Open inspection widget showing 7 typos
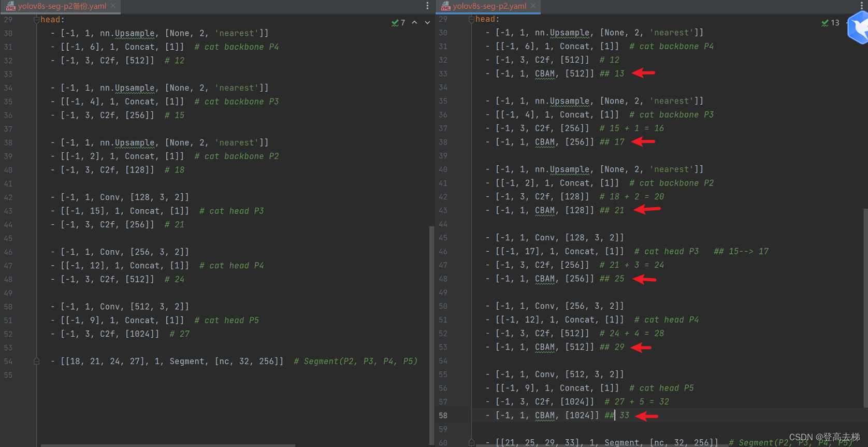Screen dimensions: 868x447 point(398,23)
